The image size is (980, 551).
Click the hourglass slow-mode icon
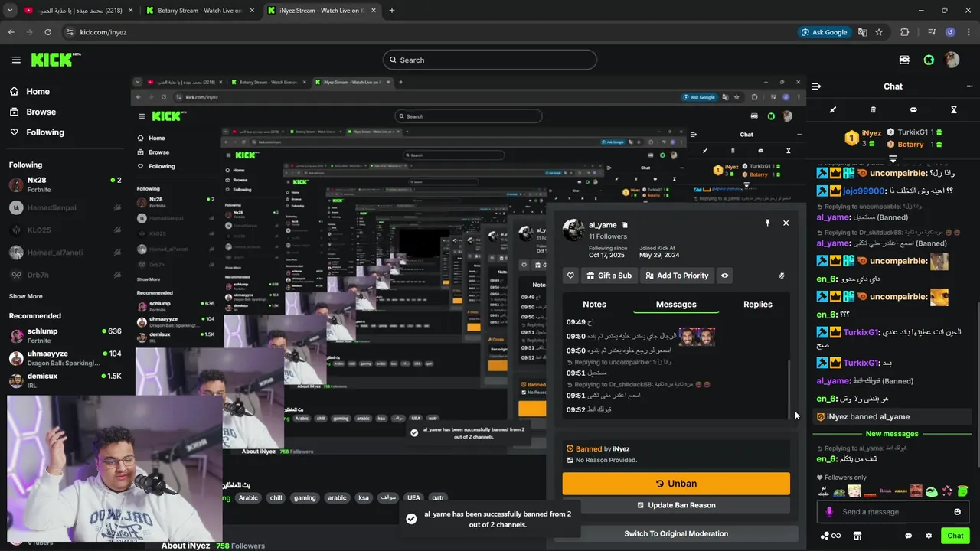[954, 110]
